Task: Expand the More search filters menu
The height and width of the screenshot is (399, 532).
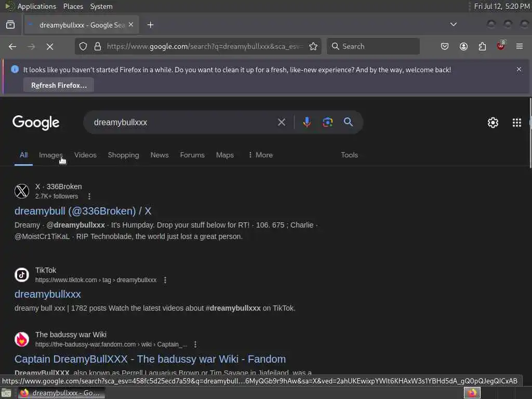Action: point(260,155)
